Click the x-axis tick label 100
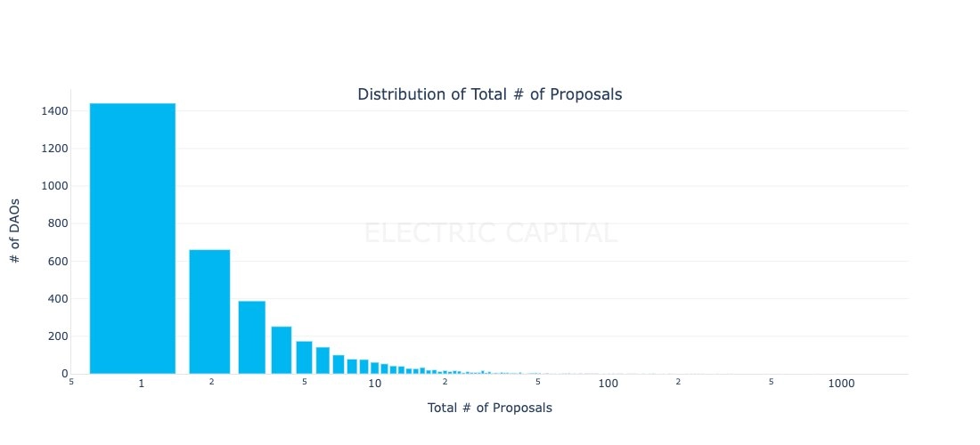 pyautogui.click(x=608, y=384)
